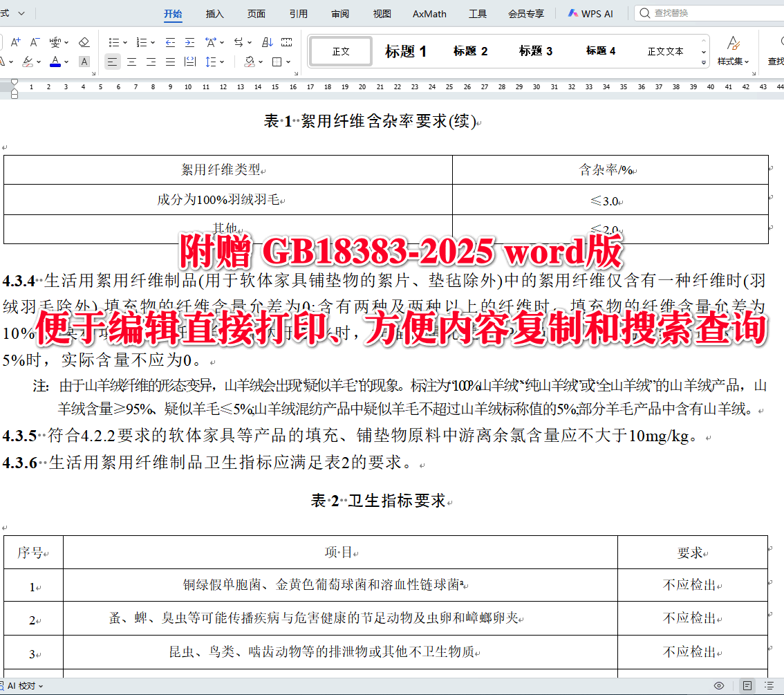Click the increase indent icon
The width and height of the screenshot is (784, 695).
189,44
